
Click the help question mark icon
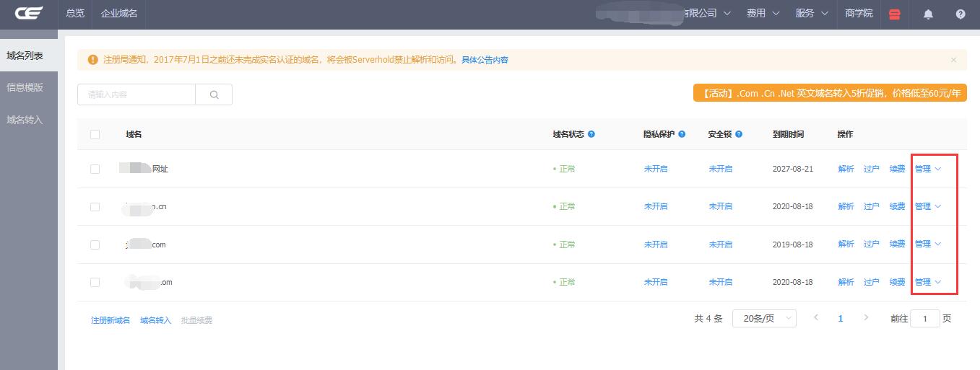(x=961, y=14)
